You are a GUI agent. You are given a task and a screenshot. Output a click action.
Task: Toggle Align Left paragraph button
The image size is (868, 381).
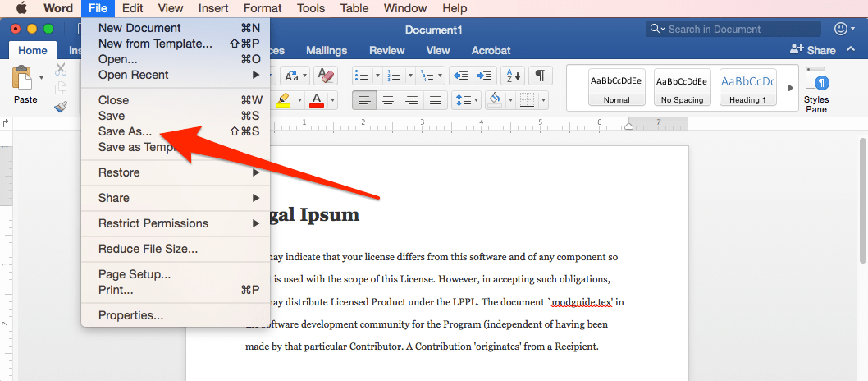click(364, 100)
